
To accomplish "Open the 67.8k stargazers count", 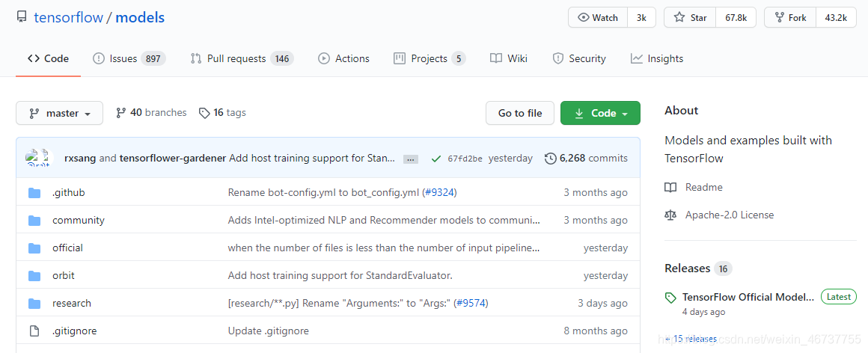I will (x=736, y=18).
